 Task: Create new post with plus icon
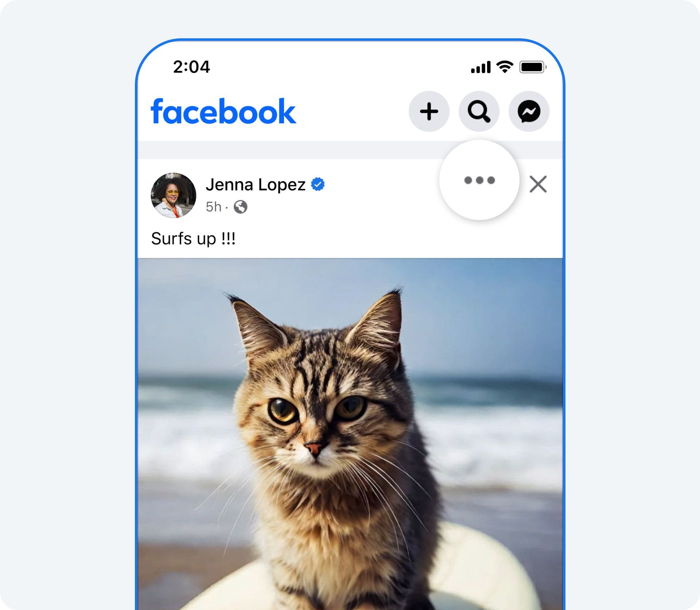429,111
